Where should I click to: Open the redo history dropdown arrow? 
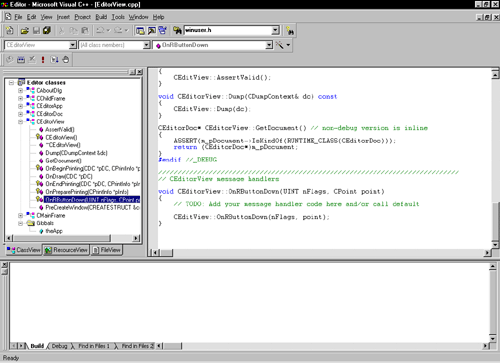pyautogui.click(x=126, y=30)
